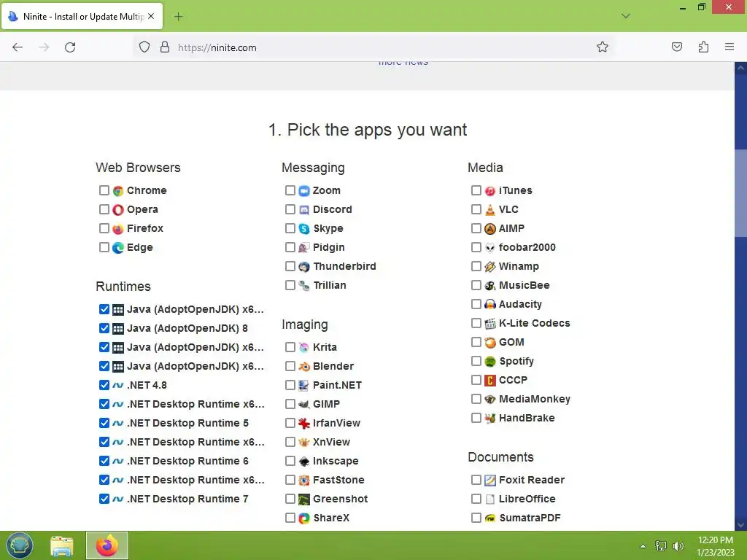
Task: Reload the ninite.com page
Action: pyautogui.click(x=70, y=47)
